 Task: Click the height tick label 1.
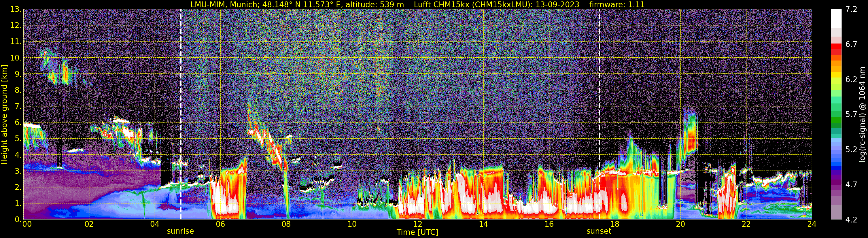coord(18,203)
